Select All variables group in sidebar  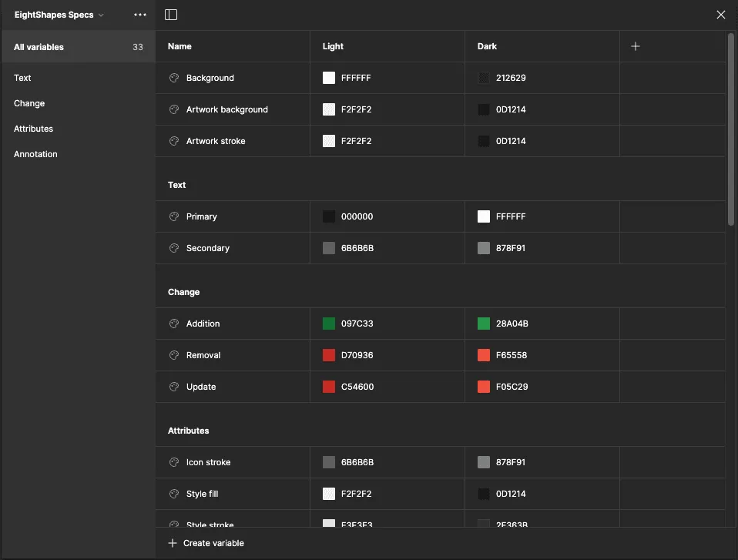click(78, 46)
